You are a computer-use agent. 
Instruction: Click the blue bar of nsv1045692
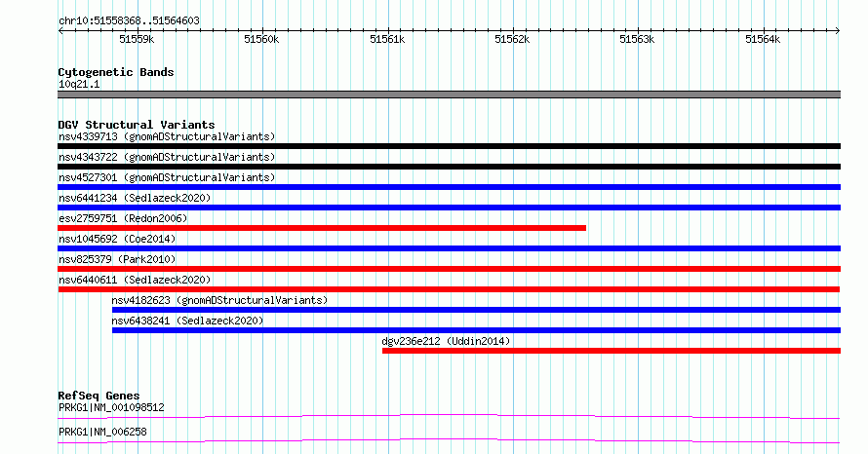[x=449, y=248]
